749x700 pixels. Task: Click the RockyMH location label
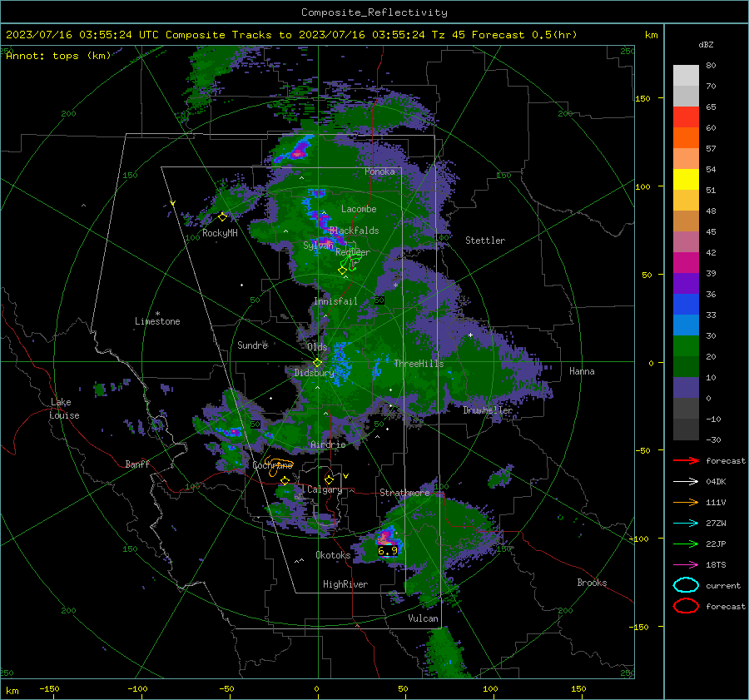[x=220, y=233]
